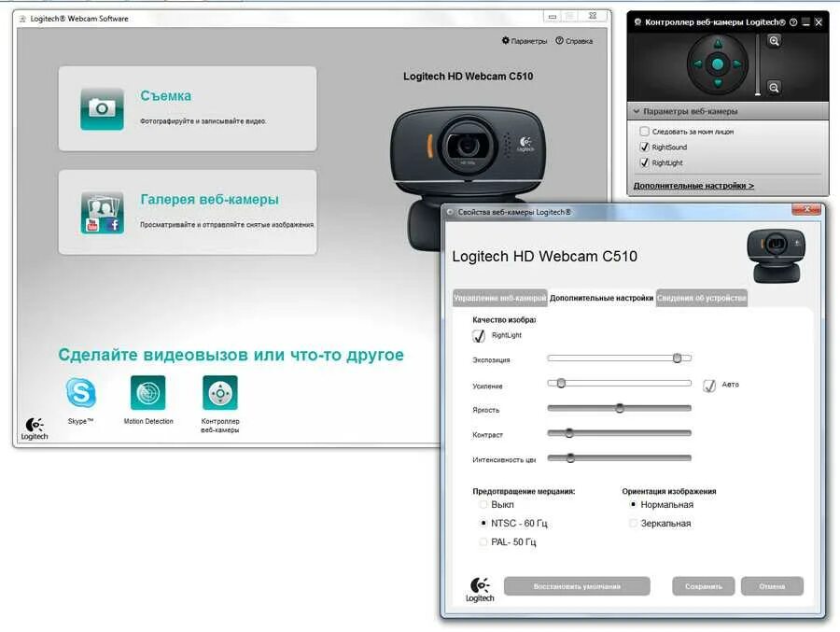The width and height of the screenshot is (840, 632).
Task: Adjust the Экспозиция slider
Action: tap(620, 358)
